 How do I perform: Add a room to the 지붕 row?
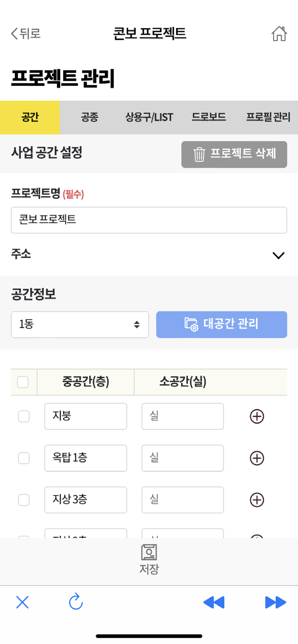257,416
